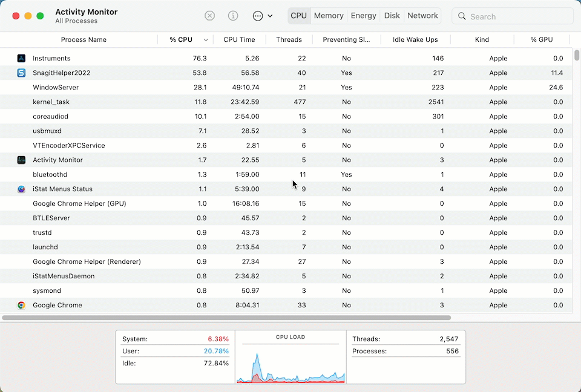This screenshot has width=581, height=392.
Task: Sort by Threads column header
Action: tap(289, 40)
